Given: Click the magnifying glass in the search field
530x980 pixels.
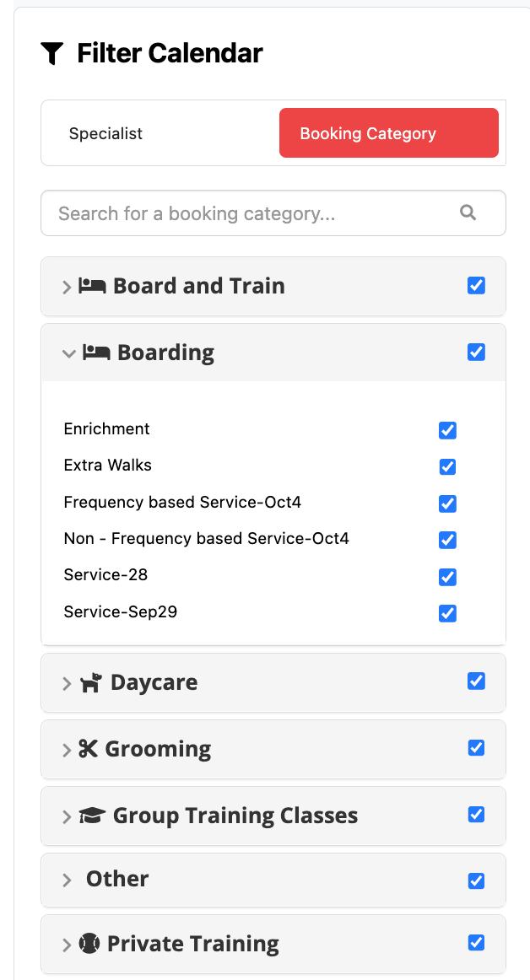Looking at the screenshot, I should tap(468, 213).
